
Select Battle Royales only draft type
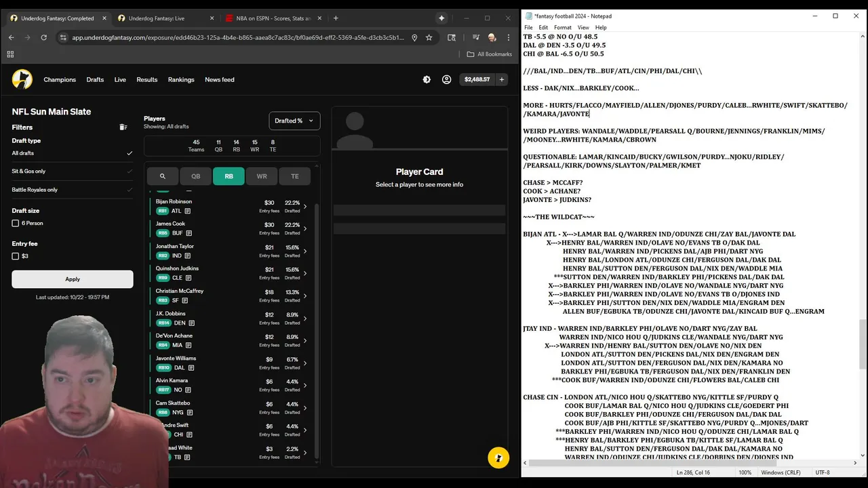[x=73, y=190]
